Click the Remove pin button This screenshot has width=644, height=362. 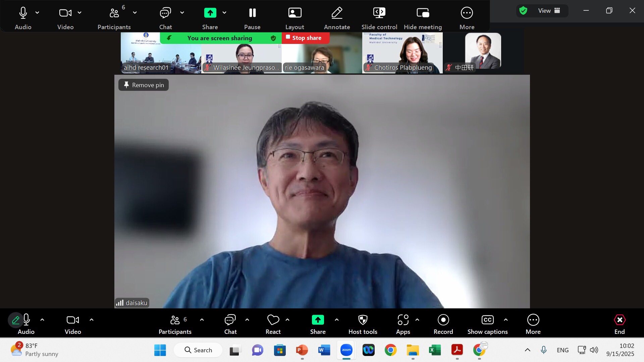(144, 85)
